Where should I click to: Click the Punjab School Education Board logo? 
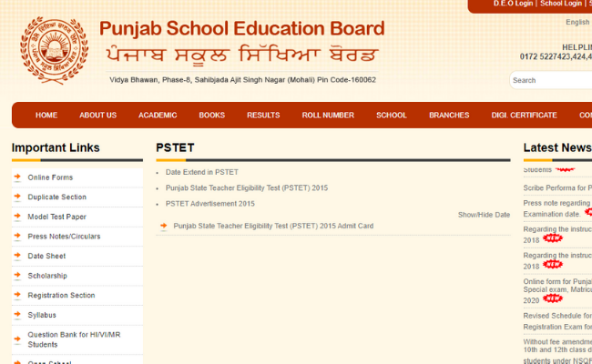54,51
